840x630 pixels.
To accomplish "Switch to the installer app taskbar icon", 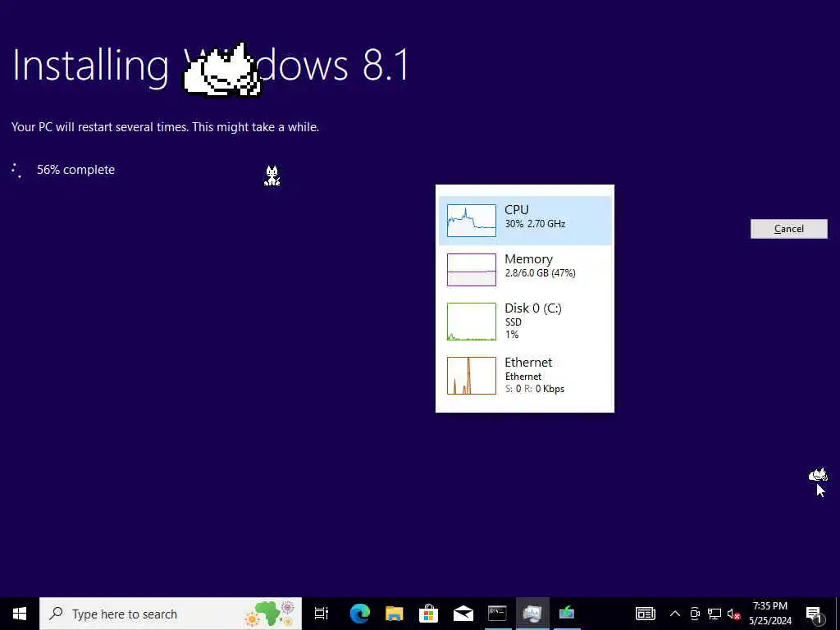I will point(566,614).
